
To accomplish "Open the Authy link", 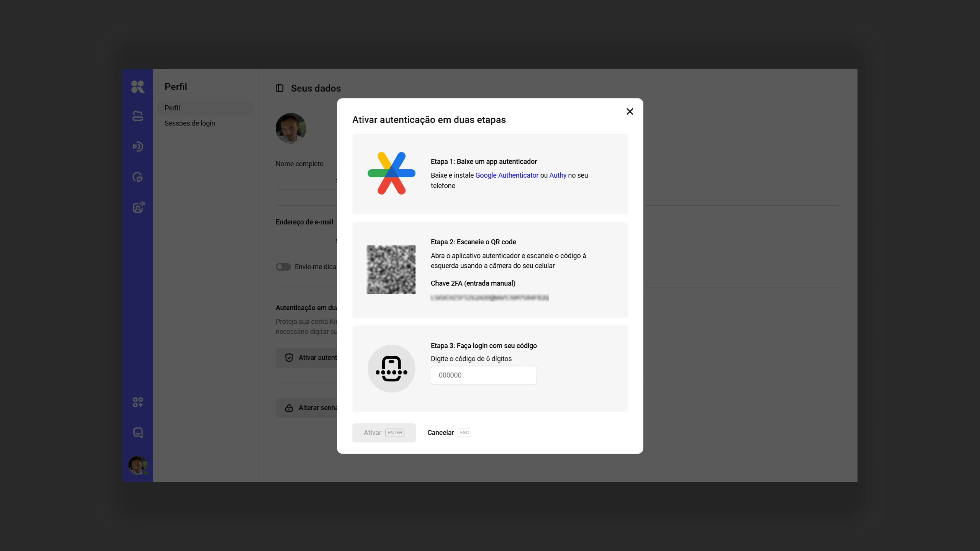I will coord(558,175).
